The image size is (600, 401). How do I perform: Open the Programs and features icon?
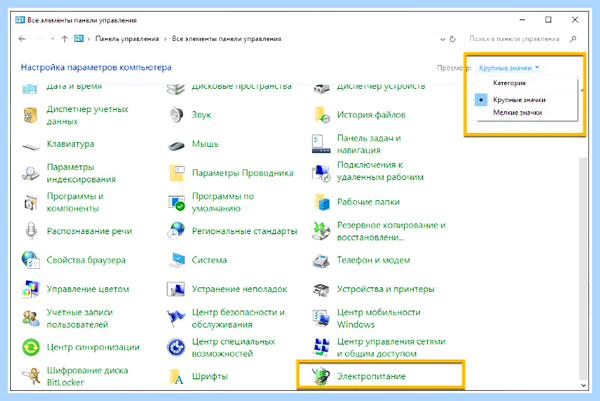click(x=31, y=202)
